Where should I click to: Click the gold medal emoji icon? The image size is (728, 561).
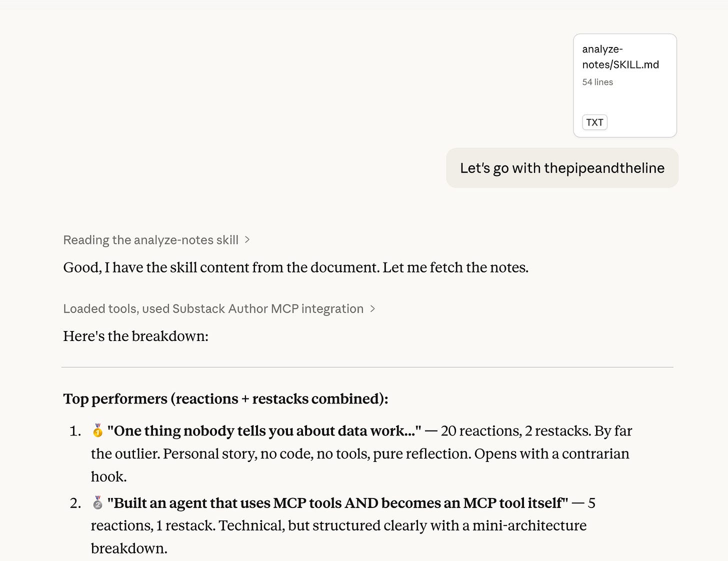point(97,430)
